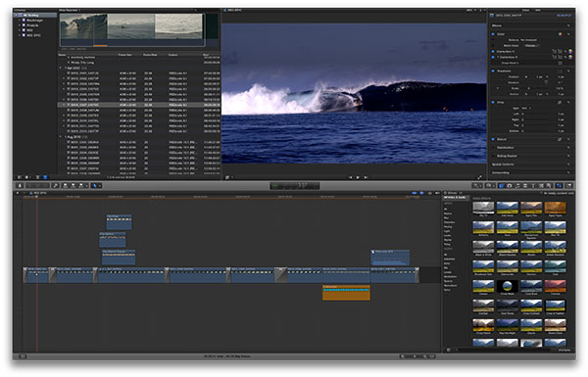Connect selected clip to primary storyline
The image size is (588, 377).
tap(65, 185)
